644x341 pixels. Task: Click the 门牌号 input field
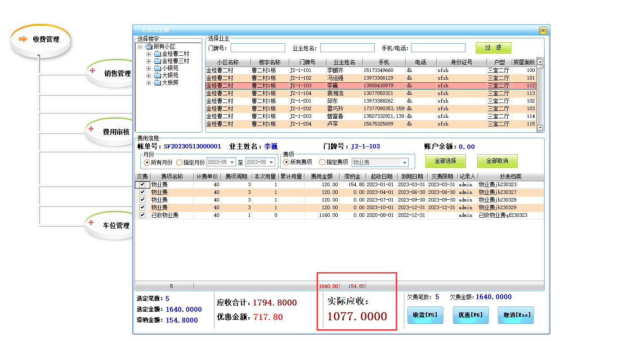click(258, 48)
